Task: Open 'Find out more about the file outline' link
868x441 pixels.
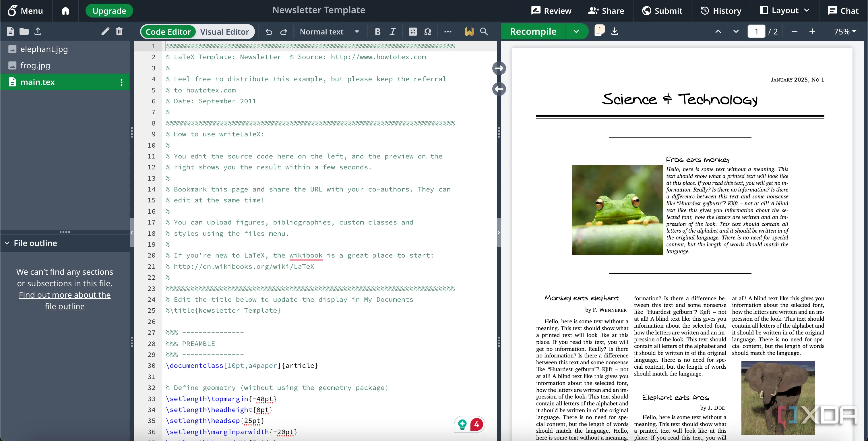Action: 65,300
